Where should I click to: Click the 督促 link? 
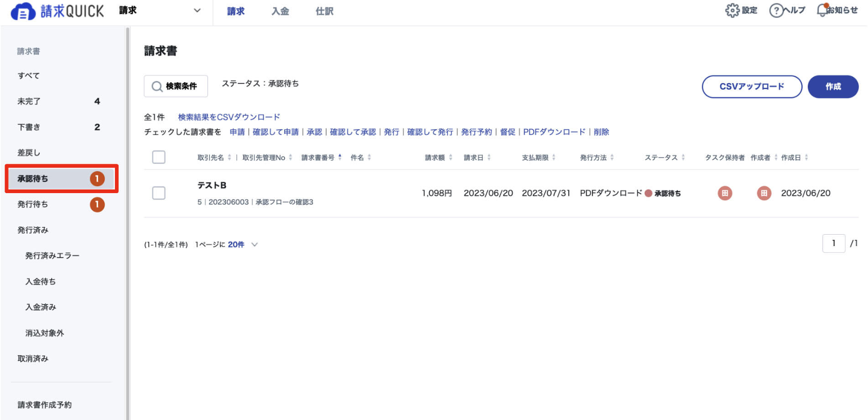[508, 132]
